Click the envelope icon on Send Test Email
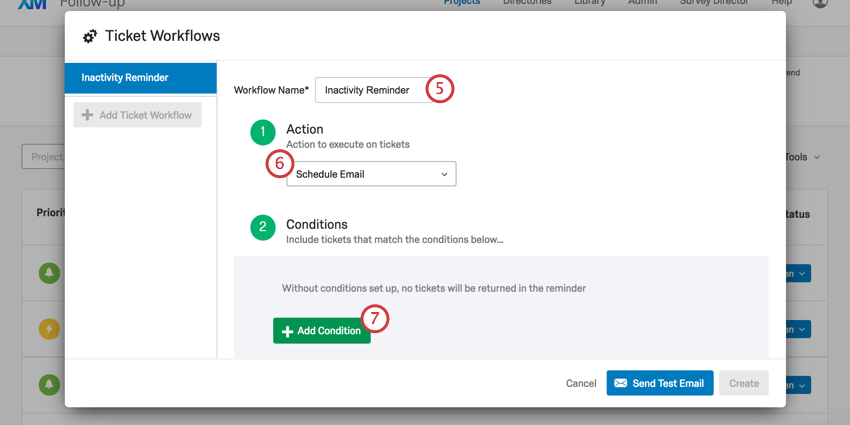The image size is (850, 425). [x=620, y=383]
